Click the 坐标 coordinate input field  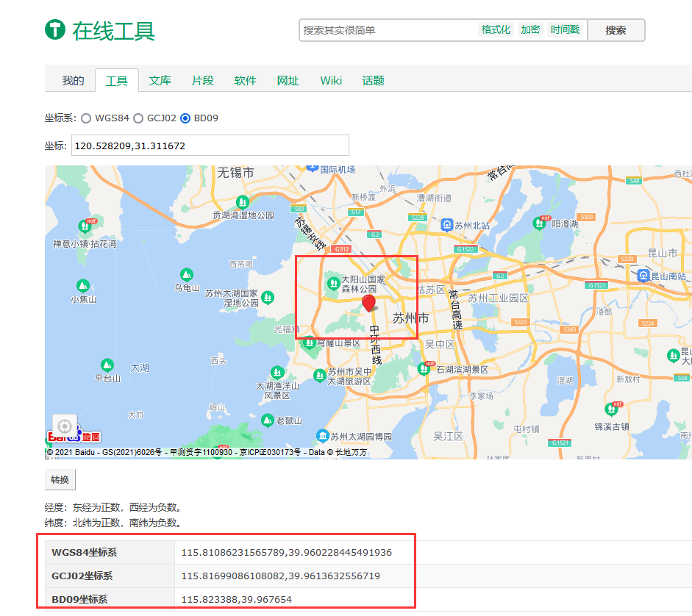(210, 146)
